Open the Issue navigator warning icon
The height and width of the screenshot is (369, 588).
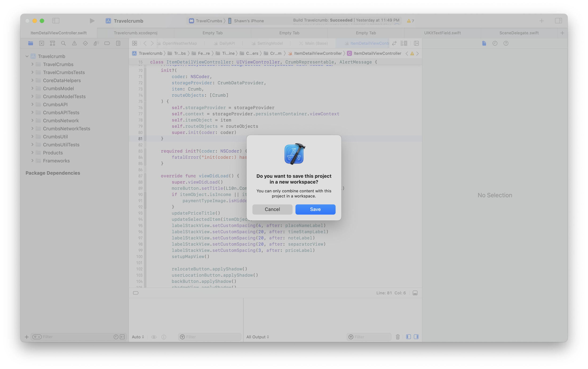pos(74,43)
